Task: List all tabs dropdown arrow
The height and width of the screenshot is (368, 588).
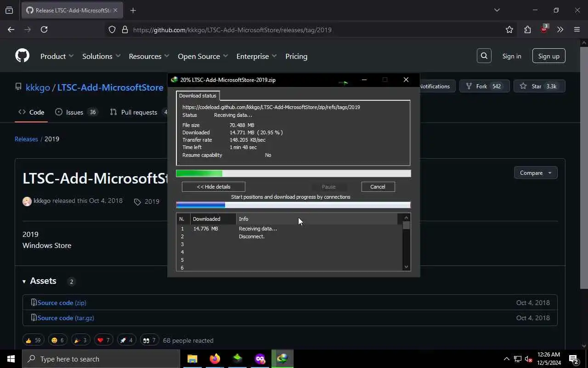Action: [497, 10]
